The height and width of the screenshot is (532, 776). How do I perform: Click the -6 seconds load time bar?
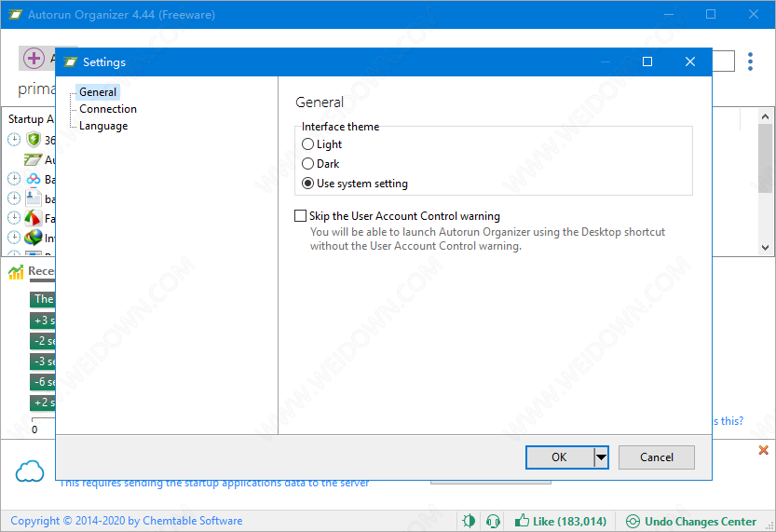pyautogui.click(x=43, y=382)
